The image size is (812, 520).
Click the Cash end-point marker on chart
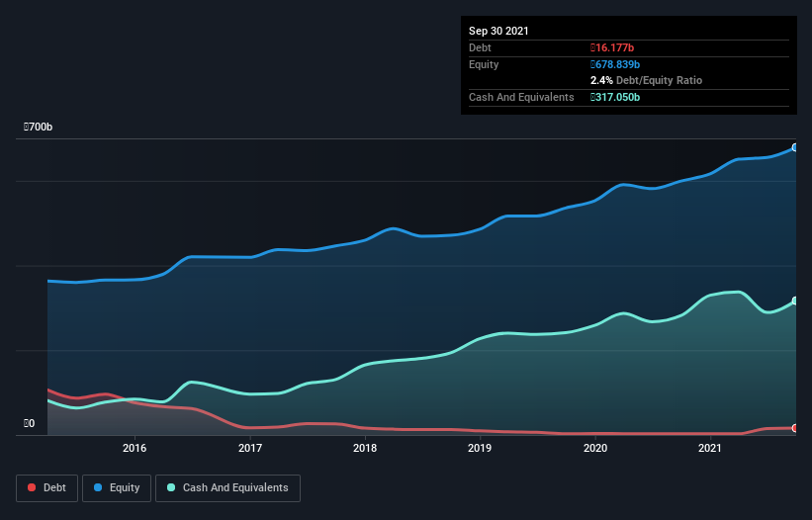point(795,301)
